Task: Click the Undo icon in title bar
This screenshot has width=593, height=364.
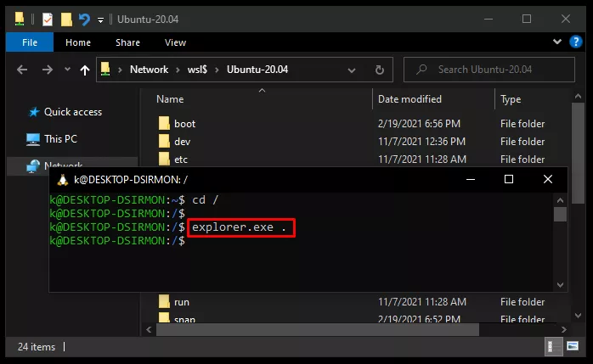Action: [x=84, y=19]
